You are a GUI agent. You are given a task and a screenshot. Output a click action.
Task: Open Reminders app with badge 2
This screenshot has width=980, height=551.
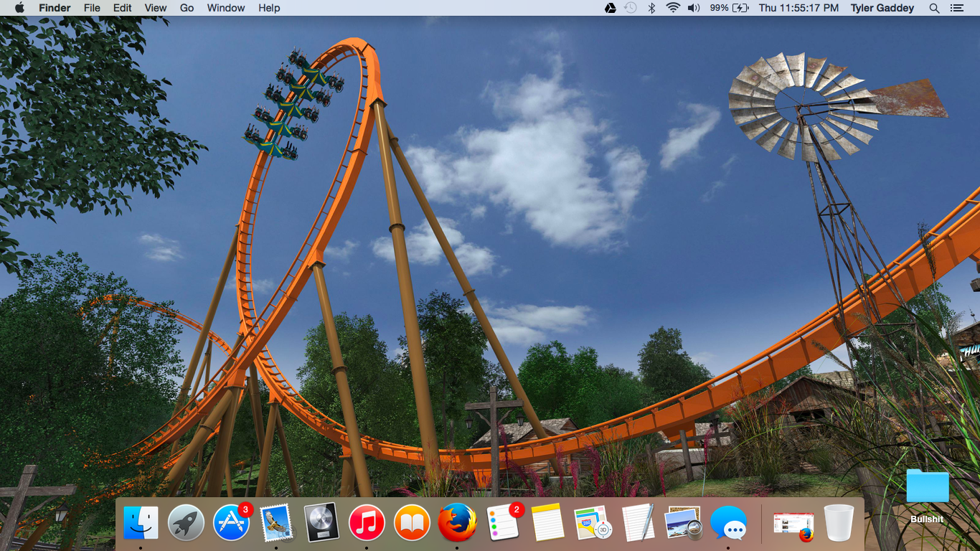(502, 522)
